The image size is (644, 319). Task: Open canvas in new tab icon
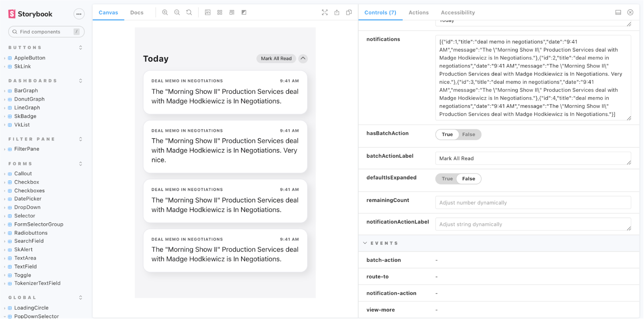(x=337, y=12)
